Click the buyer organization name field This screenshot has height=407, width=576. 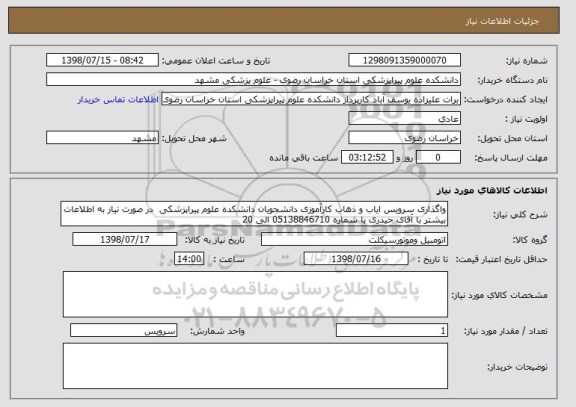pyautogui.click(x=253, y=80)
